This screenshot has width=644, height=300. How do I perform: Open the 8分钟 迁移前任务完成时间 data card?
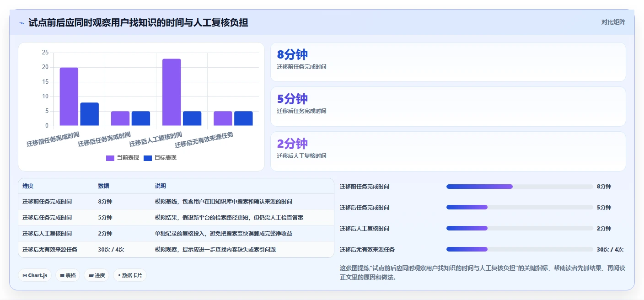click(448, 62)
